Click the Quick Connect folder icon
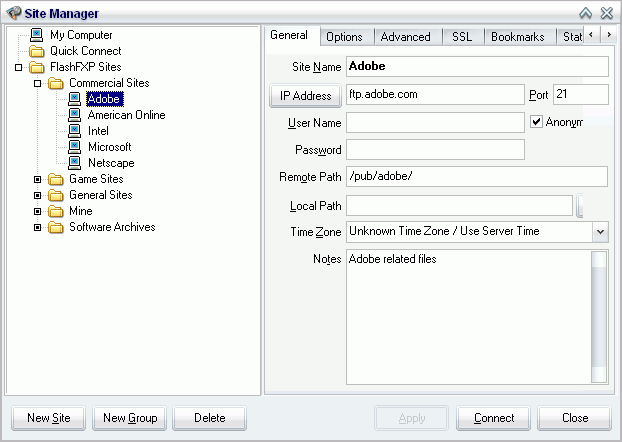Viewport: 622px width, 442px height. click(37, 51)
